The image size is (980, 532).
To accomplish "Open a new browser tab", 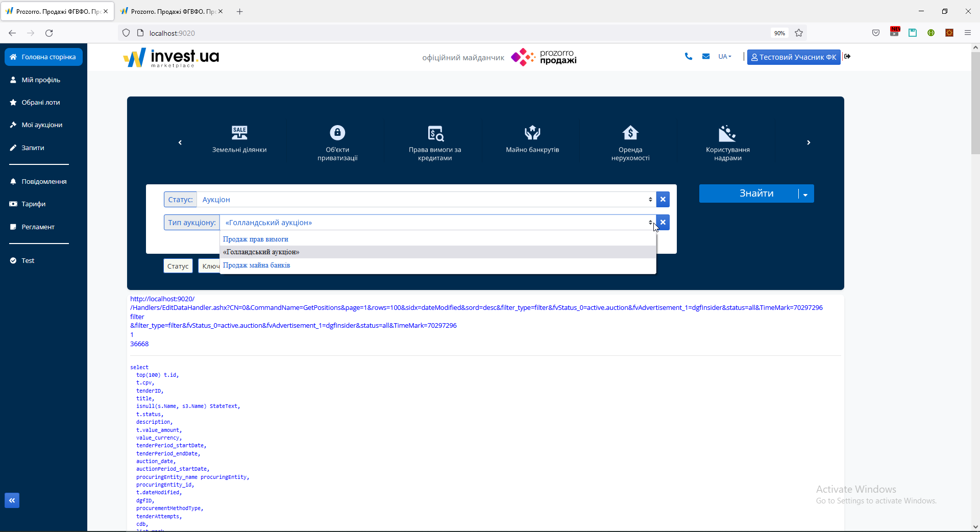I will 240,11.
